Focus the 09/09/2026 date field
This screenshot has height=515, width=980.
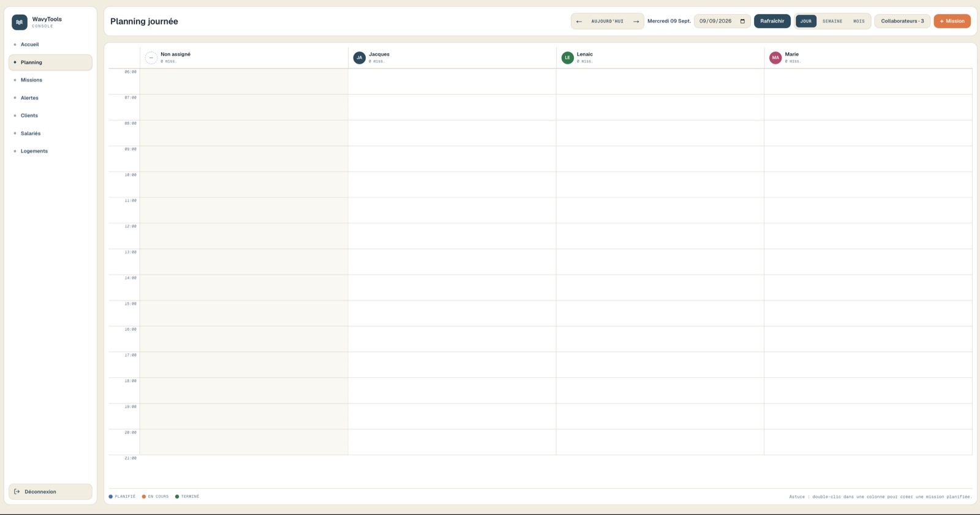(x=722, y=21)
